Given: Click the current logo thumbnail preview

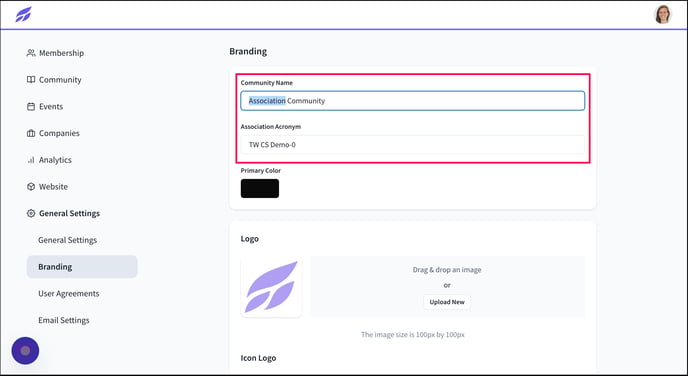Looking at the screenshot, I should [271, 287].
